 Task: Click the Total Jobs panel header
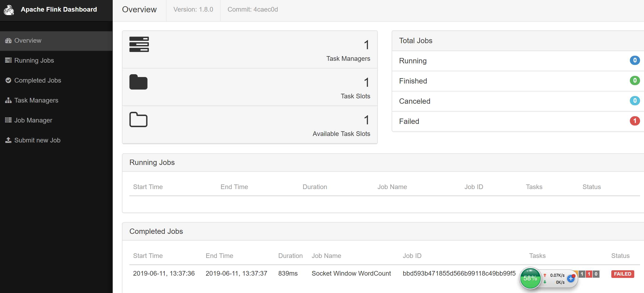pyautogui.click(x=518, y=41)
